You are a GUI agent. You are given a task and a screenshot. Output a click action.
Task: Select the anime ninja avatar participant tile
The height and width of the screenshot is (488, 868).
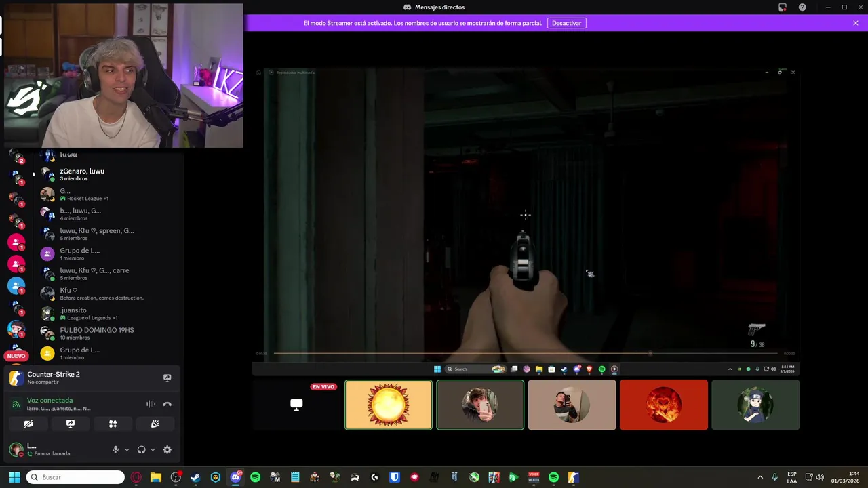pos(755,405)
